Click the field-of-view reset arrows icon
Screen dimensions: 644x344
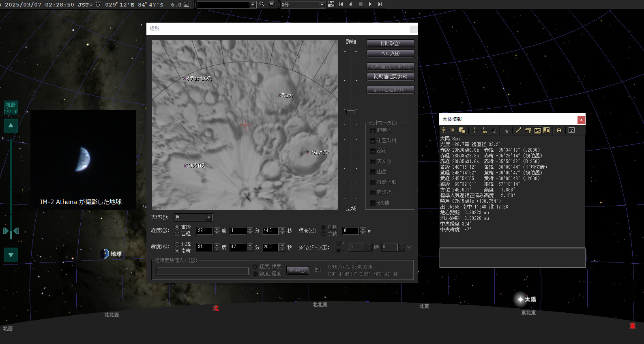[x=11, y=231]
